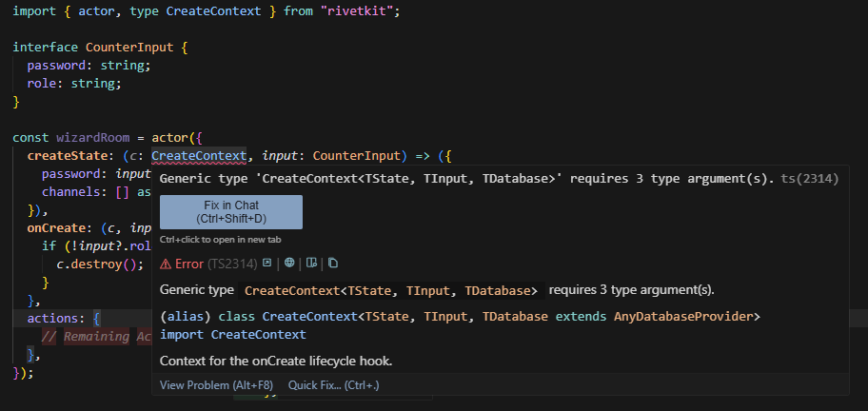
Task: Click AnyDatabaseProvider in the tooltip signature
Action: coord(683,317)
